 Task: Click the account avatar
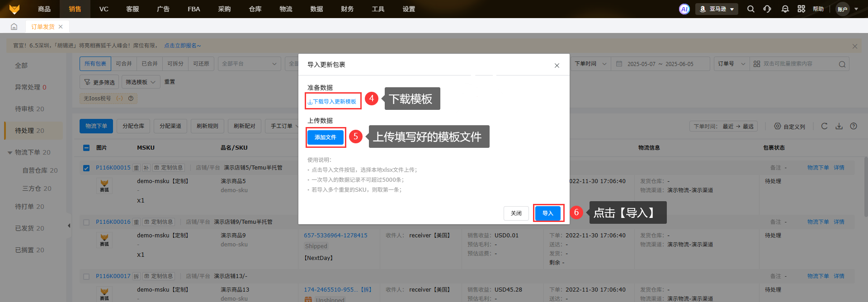tap(843, 9)
